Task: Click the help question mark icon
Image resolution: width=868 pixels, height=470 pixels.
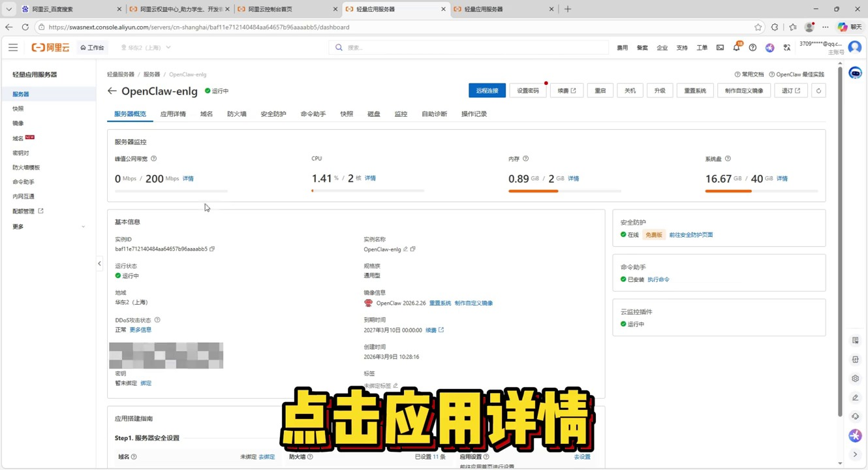Action: [752, 48]
